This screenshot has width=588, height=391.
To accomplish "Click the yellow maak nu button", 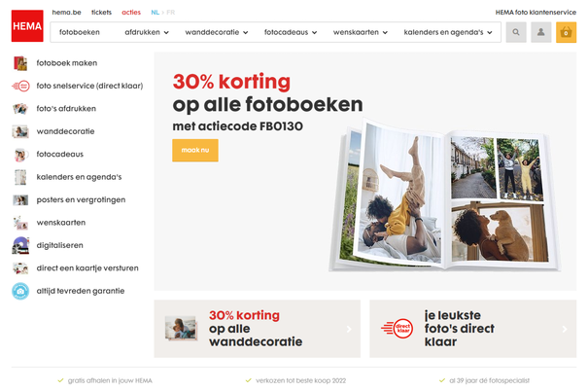I will pyautogui.click(x=195, y=150).
